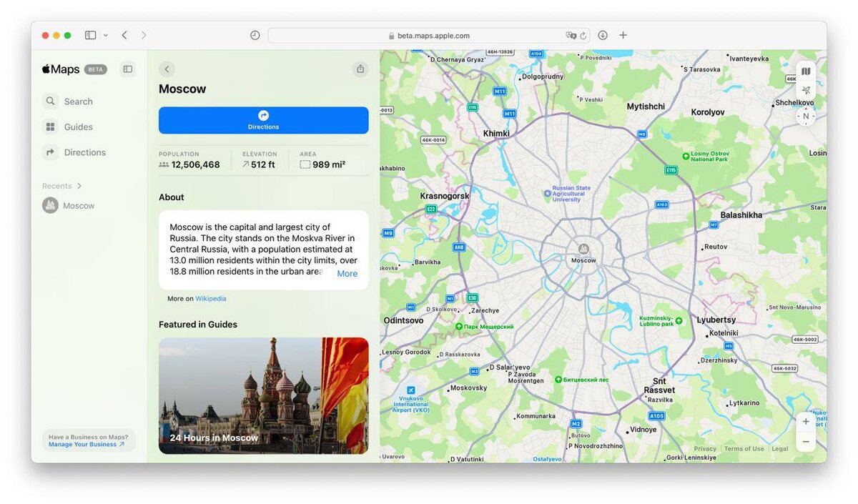The height and width of the screenshot is (504, 858).
Task: Open Safari history via the clock icon
Action: tap(255, 34)
